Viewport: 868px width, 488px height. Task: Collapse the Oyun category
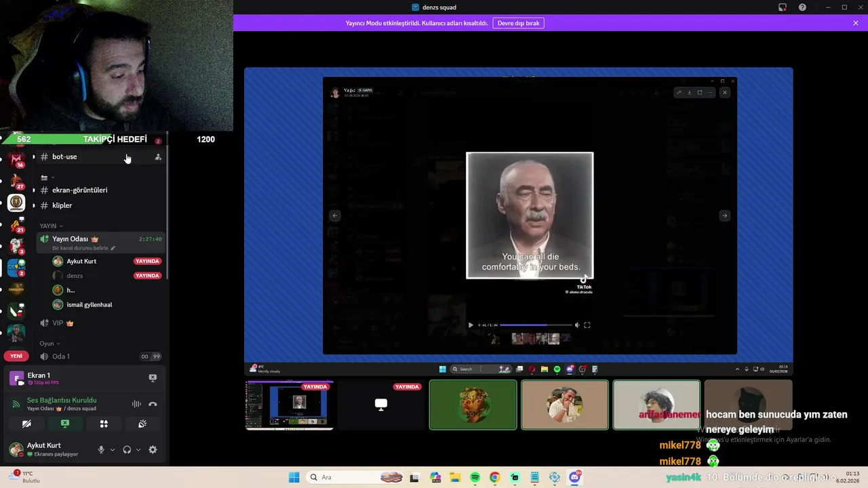[50, 344]
